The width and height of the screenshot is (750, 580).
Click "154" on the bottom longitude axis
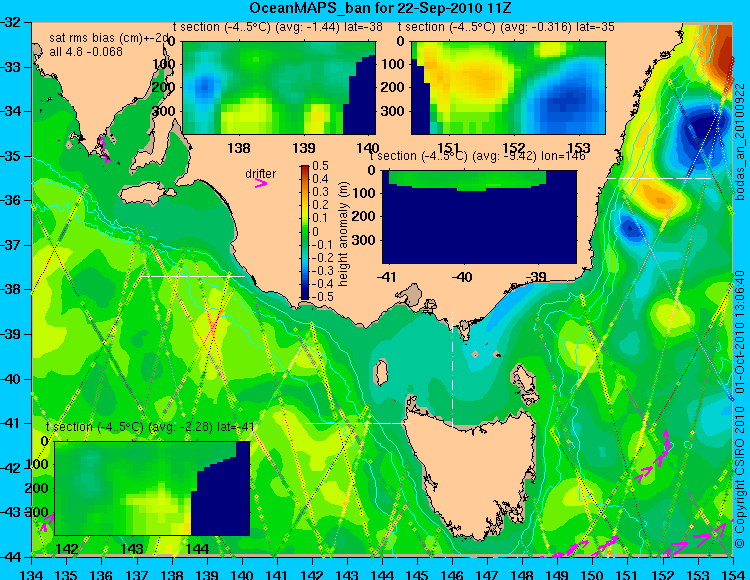732,574
